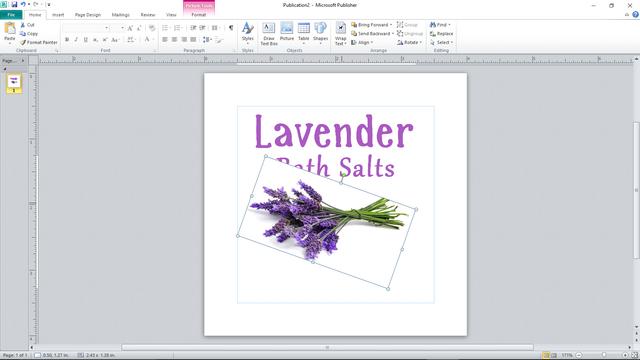This screenshot has height=360, width=640.
Task: Toggle Bold formatting
Action: click(x=67, y=40)
